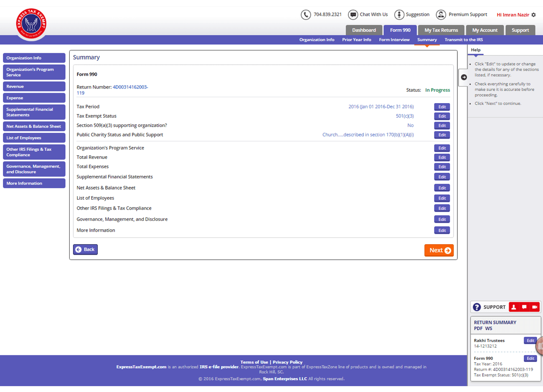Image resolution: width=543 pixels, height=392 pixels.
Task: Open Form Interview in the sub-navigation
Action: point(394,40)
